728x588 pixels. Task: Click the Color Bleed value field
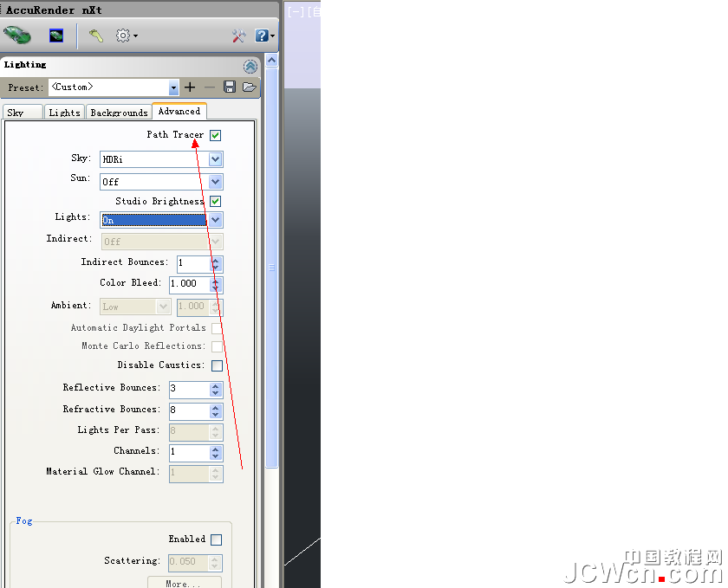point(190,285)
